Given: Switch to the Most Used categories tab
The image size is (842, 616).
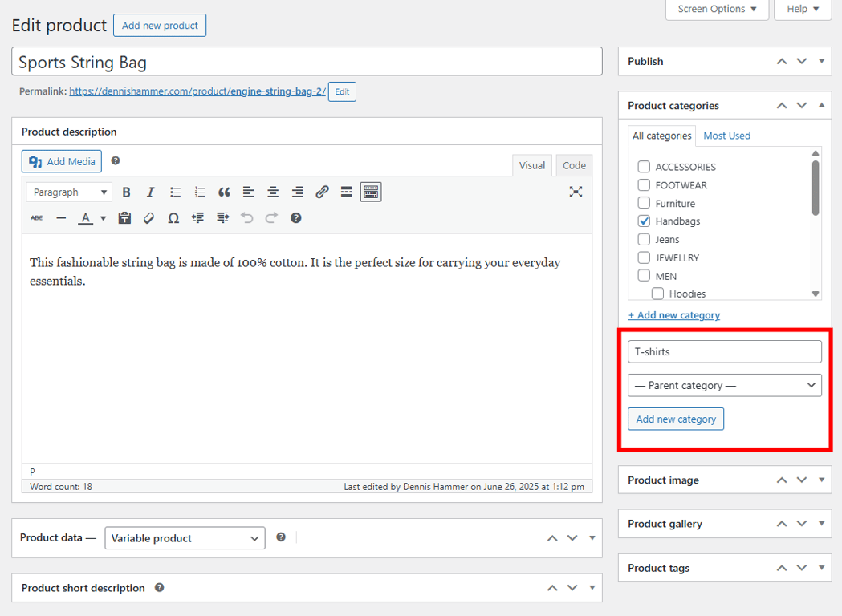Looking at the screenshot, I should point(726,135).
